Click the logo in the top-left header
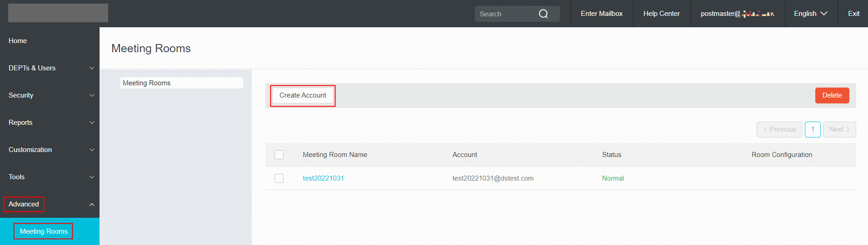This screenshot has height=245, width=868. [x=58, y=13]
